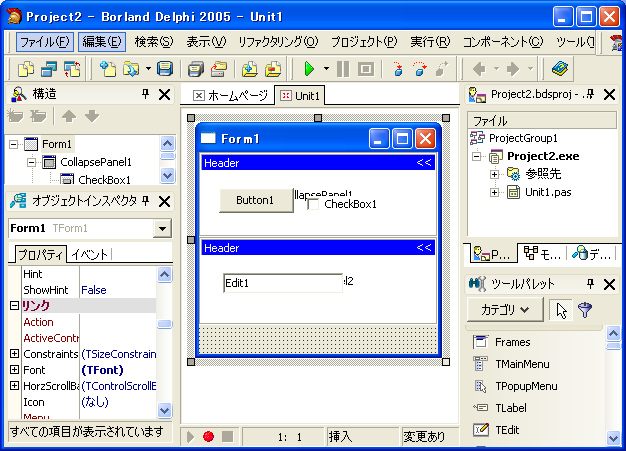Collapse the Form1 node in structure tree
The image size is (626, 451).
(x=14, y=144)
